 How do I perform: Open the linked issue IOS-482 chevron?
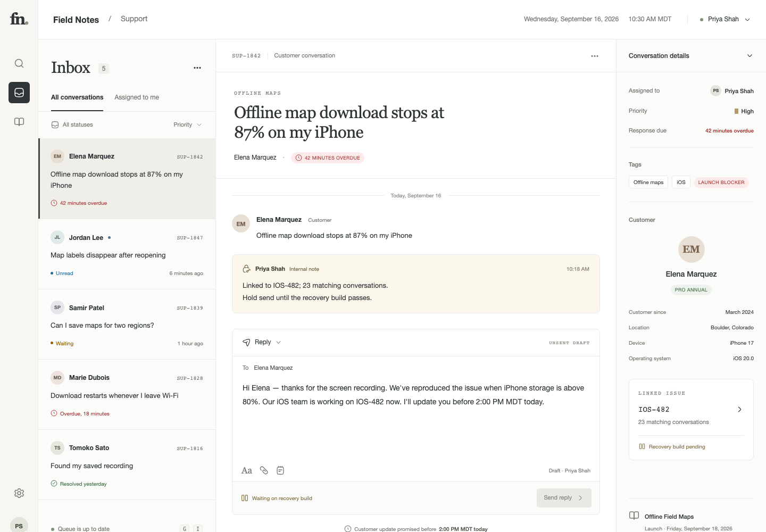coord(739,409)
